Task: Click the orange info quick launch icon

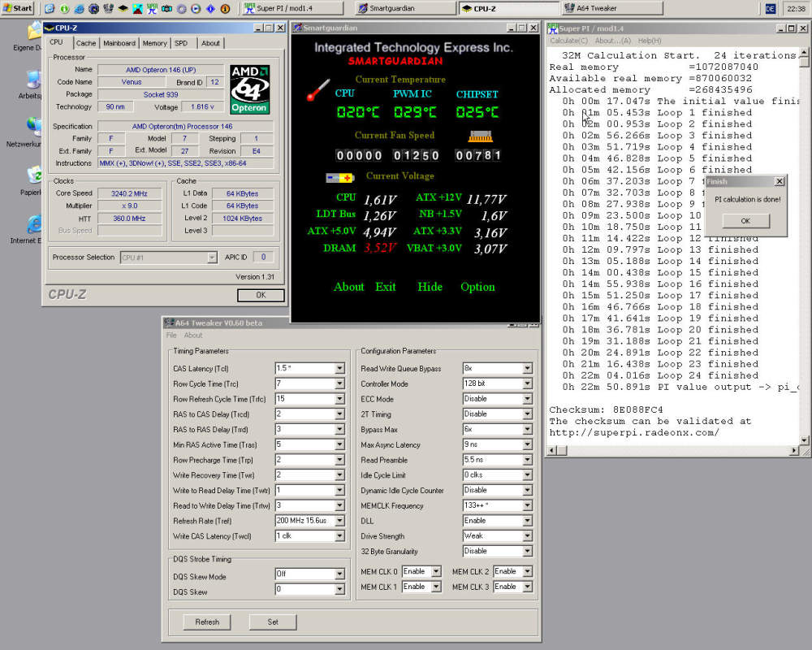Action: click(x=225, y=8)
